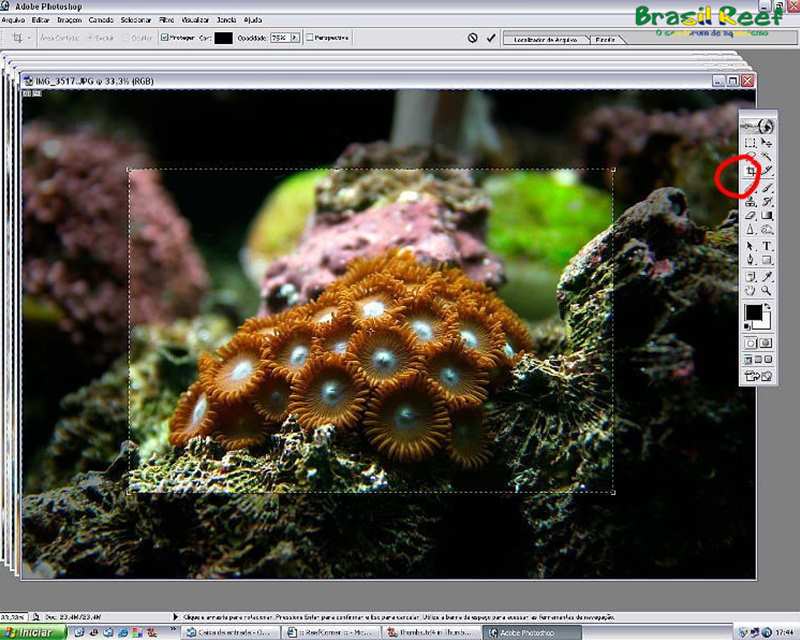Click the Windows Iniciar start button
The image size is (800, 640).
pyautogui.click(x=31, y=632)
